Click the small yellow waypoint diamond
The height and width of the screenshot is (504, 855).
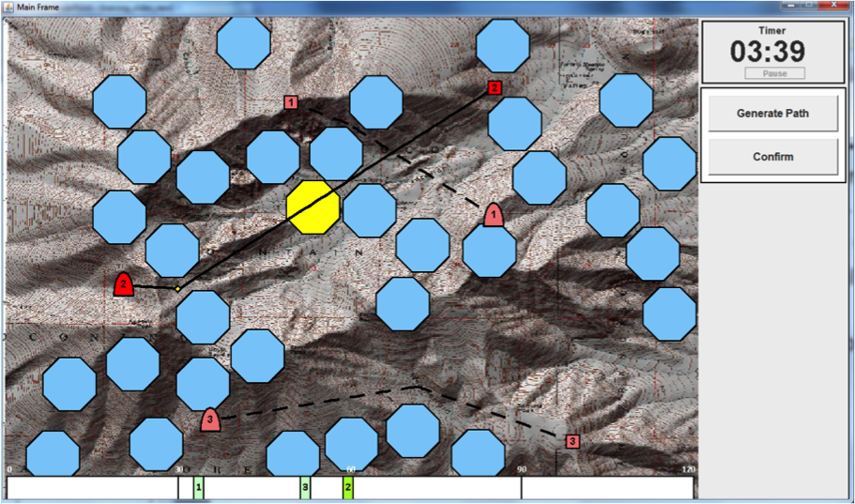pos(177,288)
